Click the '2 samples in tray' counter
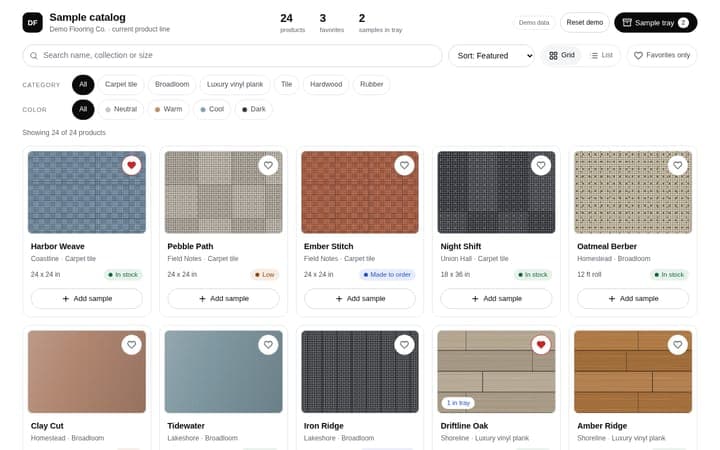 coord(380,22)
